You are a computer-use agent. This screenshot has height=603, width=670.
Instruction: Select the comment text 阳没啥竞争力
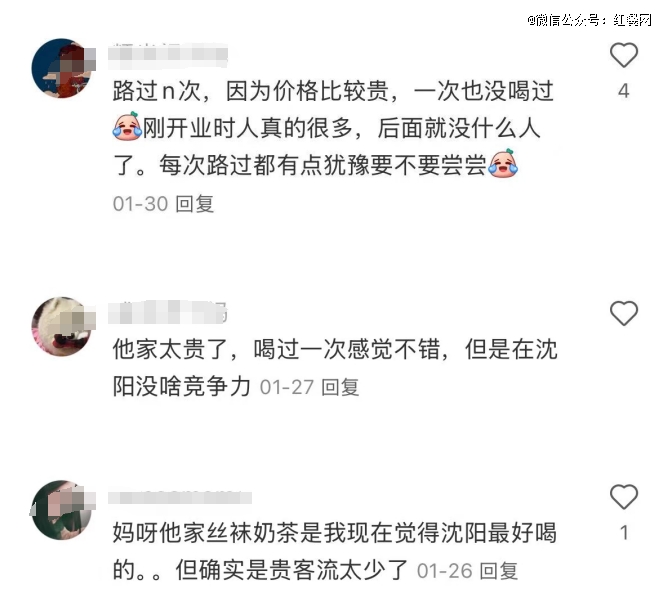pos(182,387)
